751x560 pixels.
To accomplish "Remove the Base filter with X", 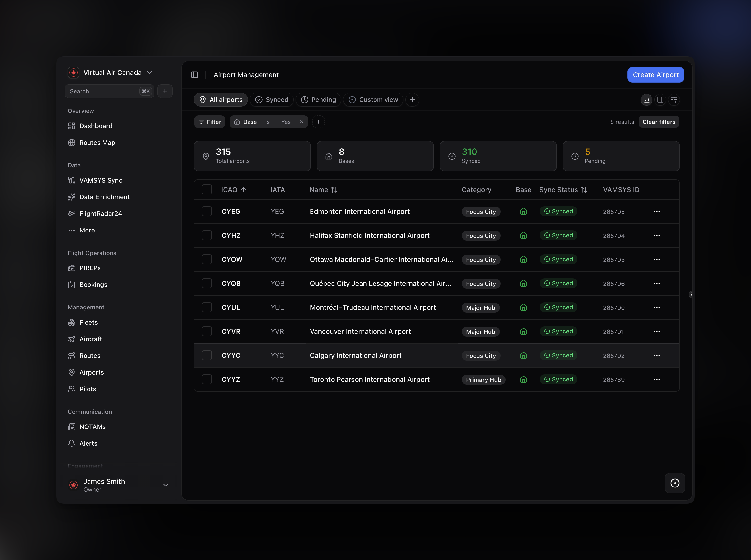I will (301, 122).
